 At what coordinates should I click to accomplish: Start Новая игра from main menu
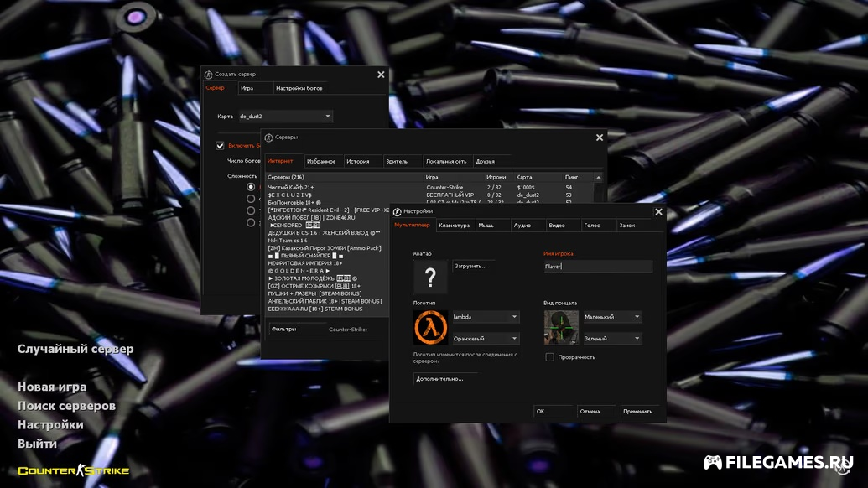pos(52,387)
